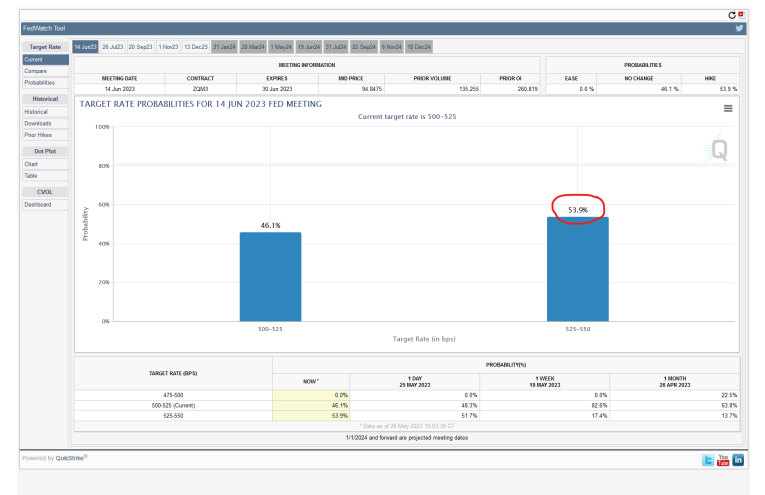Click the QuikStrike Q watermark logo

(x=719, y=149)
